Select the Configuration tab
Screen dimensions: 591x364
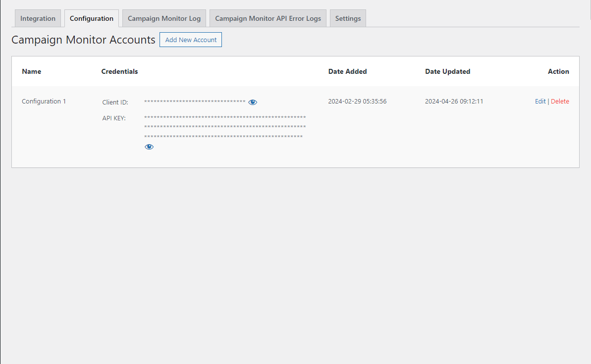tap(92, 18)
